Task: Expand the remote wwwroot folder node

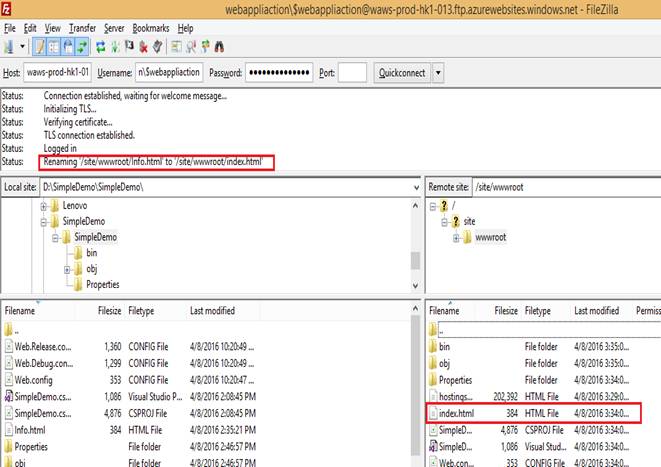Action: (x=456, y=238)
